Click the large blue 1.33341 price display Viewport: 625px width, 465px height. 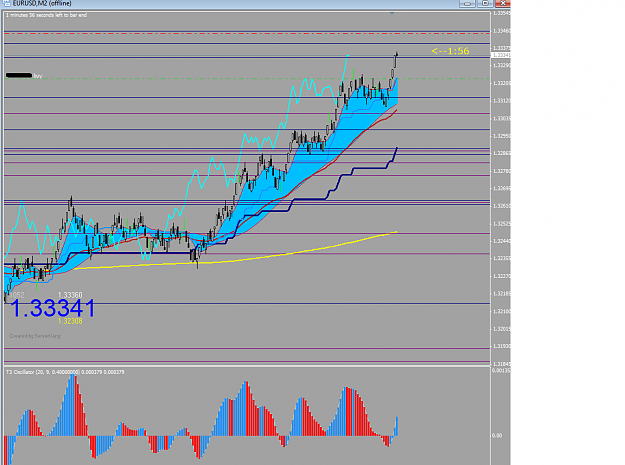pyautogui.click(x=53, y=308)
